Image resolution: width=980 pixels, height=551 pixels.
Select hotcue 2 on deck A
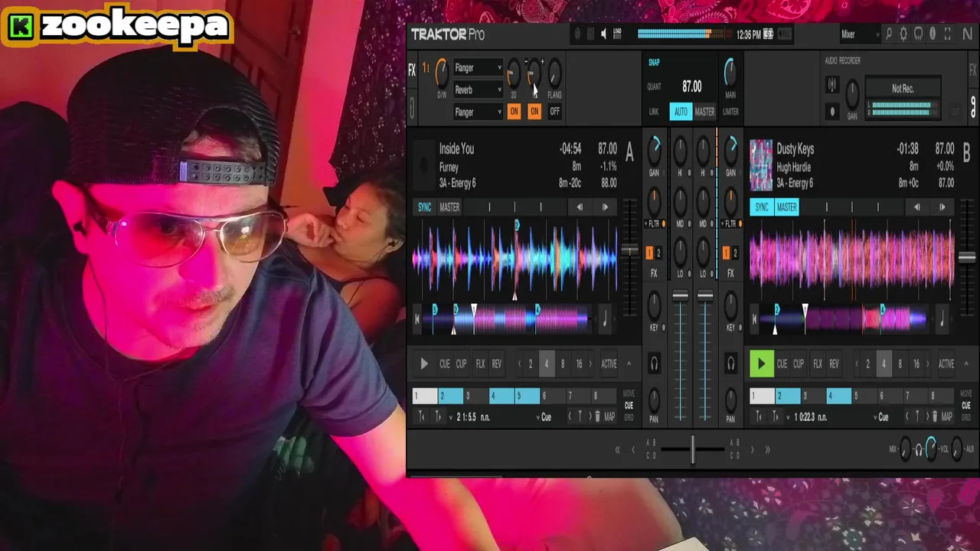pyautogui.click(x=451, y=396)
